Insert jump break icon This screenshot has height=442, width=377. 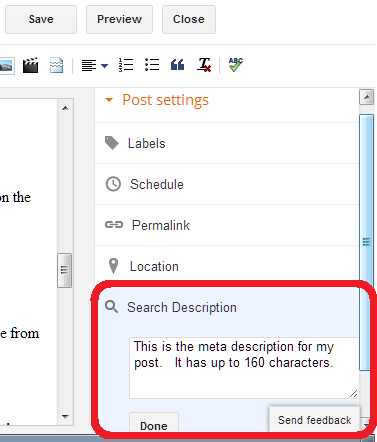click(x=56, y=65)
